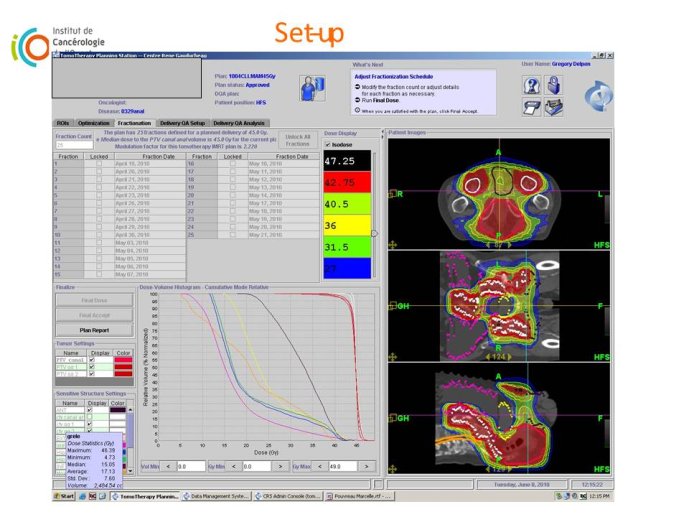689x517 pixels.
Task: Open the Pouvreau Marcelle.rtf taskbar window
Action: point(359,496)
